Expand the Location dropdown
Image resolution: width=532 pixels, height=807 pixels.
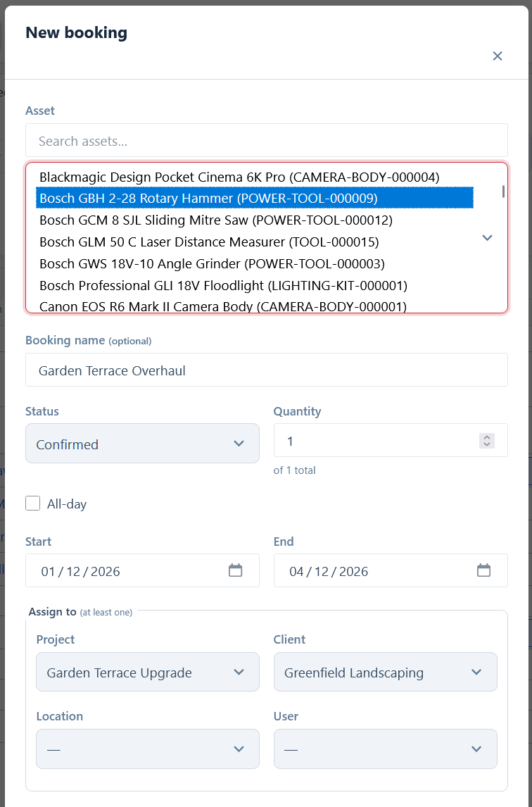click(148, 749)
